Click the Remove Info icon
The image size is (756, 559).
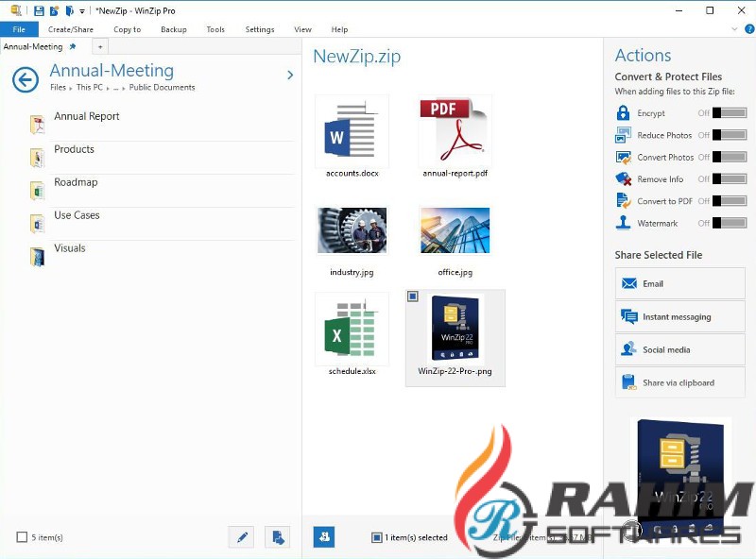623,178
